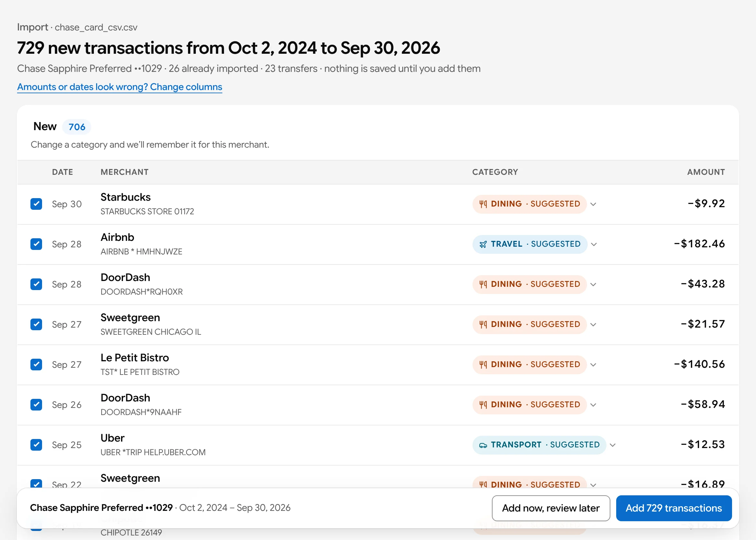
Task: Click the dining fork icon in Starbucks row
Action: coord(483,204)
